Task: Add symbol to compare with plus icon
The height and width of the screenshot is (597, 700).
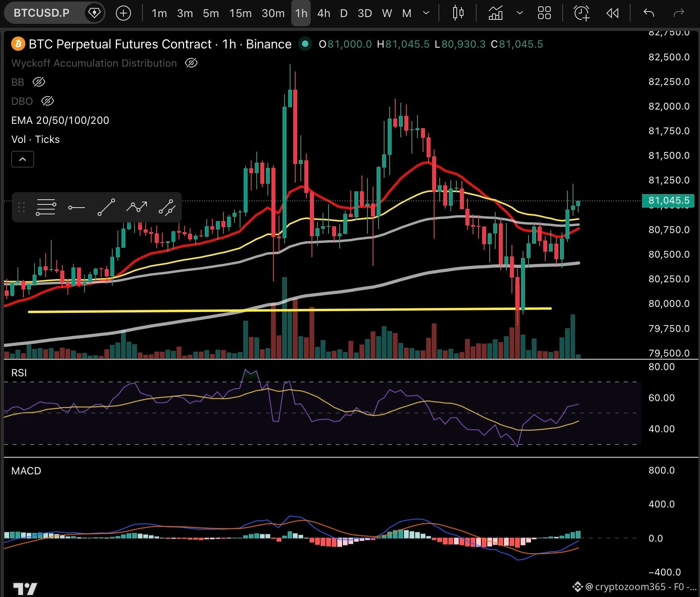Action: [x=123, y=13]
